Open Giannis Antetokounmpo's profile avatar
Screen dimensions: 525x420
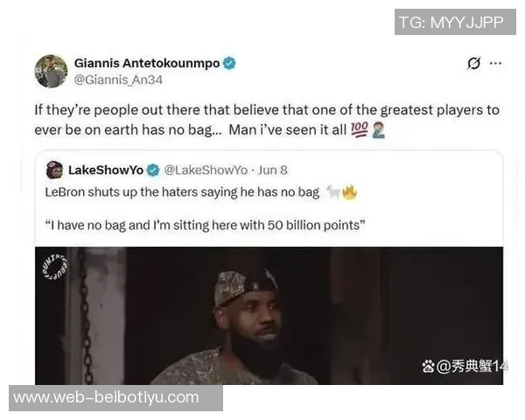pyautogui.click(x=51, y=72)
